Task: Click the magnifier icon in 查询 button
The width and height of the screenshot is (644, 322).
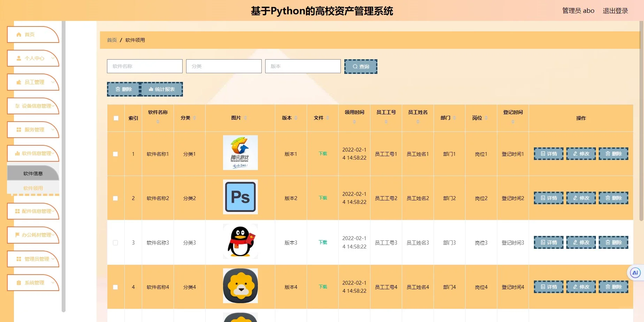Action: pos(354,66)
